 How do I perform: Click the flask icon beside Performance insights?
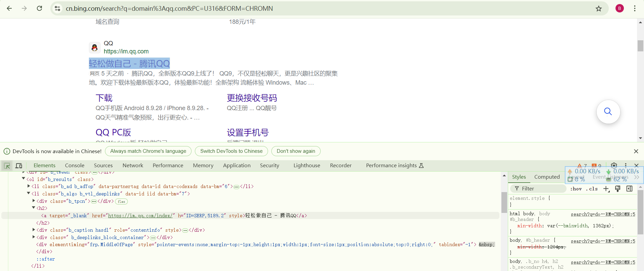click(x=422, y=165)
